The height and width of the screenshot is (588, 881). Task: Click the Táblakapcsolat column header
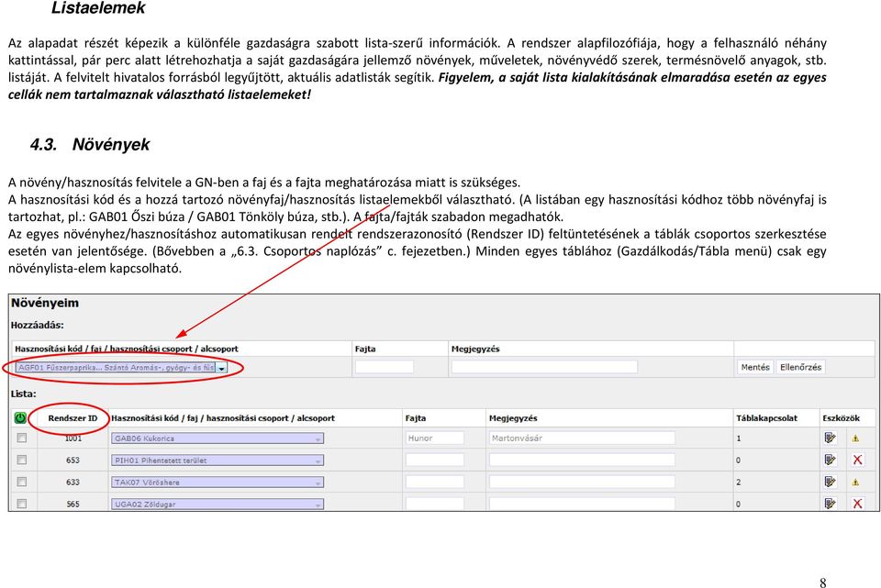click(766, 417)
